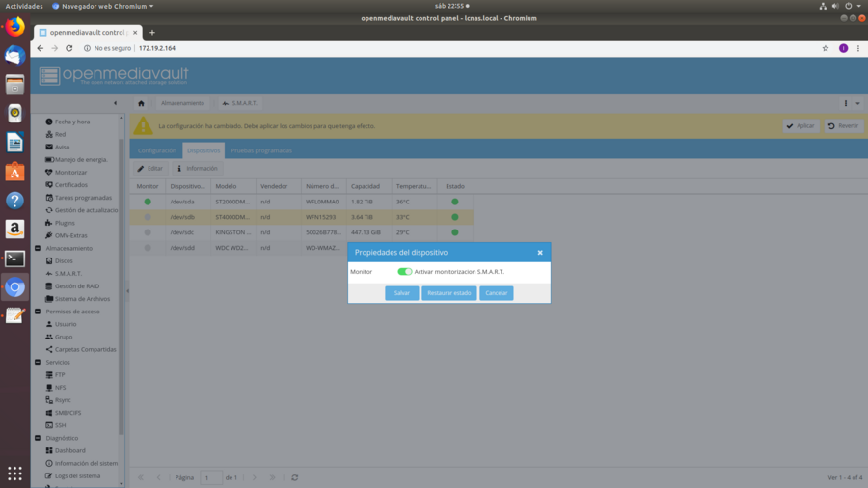Click the home icon in the breadcrumb
This screenshot has width=868, height=488.
[141, 103]
